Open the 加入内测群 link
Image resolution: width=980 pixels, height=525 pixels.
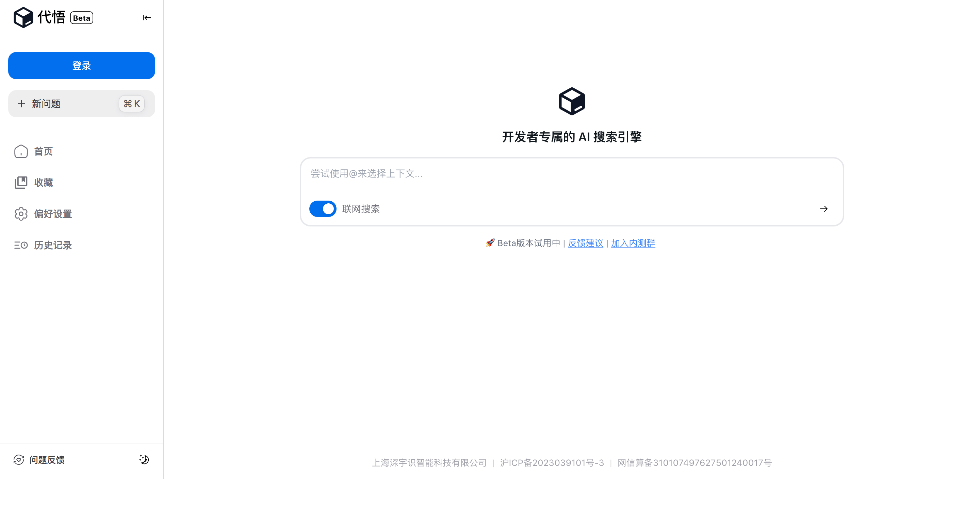633,243
